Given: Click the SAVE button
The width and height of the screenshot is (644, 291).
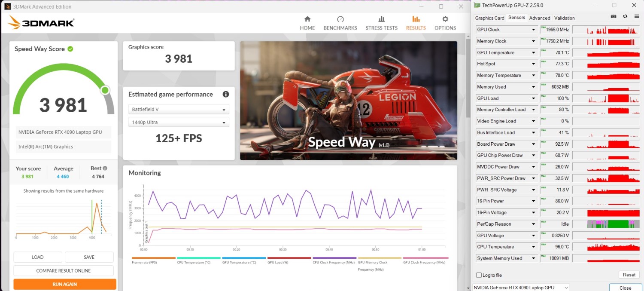Looking at the screenshot, I should tap(89, 257).
